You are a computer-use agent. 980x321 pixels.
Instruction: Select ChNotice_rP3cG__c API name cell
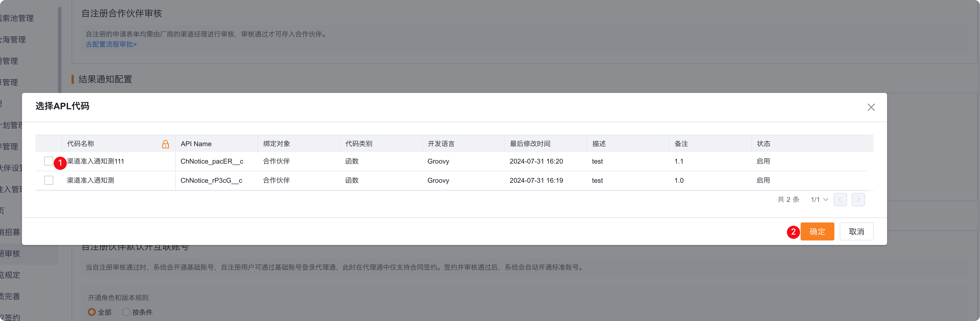click(x=211, y=180)
